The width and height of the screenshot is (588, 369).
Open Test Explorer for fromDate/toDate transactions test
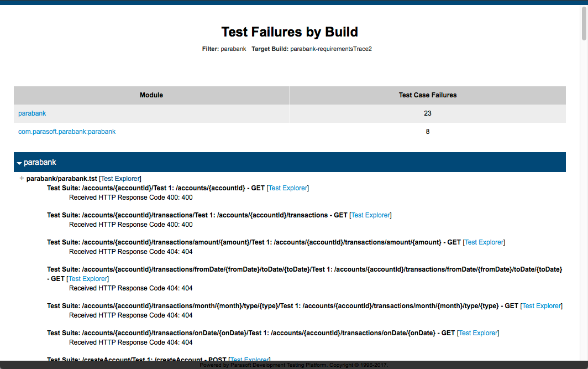88,279
